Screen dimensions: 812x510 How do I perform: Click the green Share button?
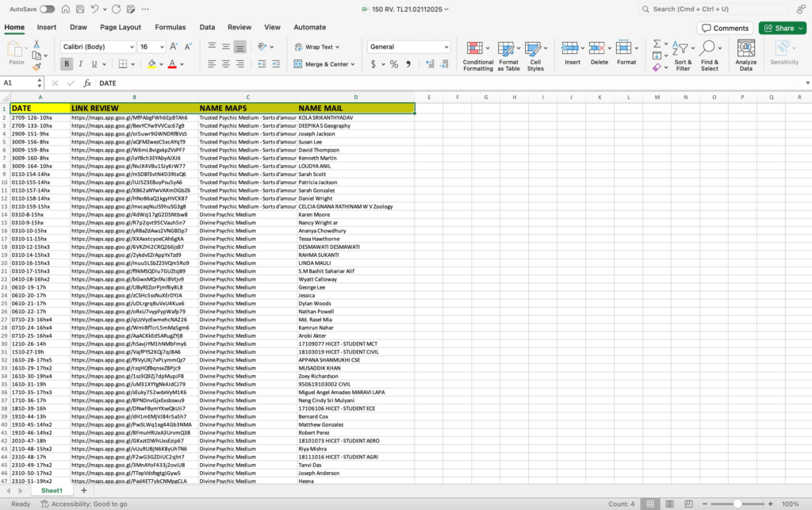782,28
